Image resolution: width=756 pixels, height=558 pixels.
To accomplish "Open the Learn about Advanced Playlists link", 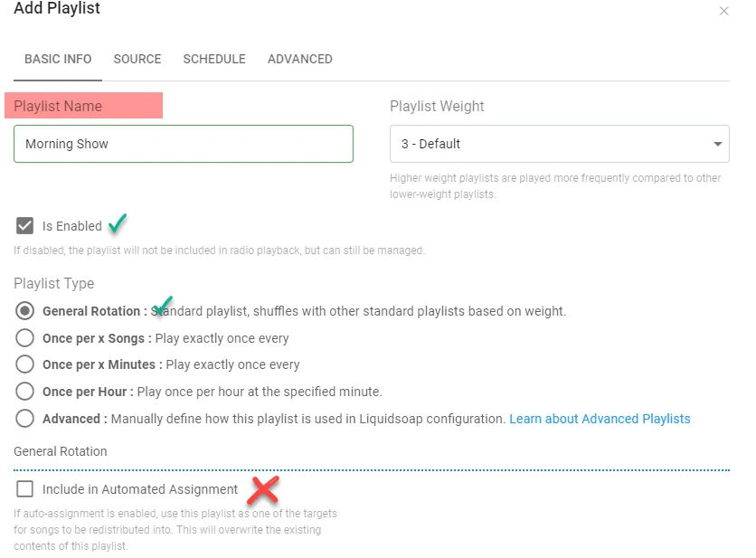I will tap(600, 419).
